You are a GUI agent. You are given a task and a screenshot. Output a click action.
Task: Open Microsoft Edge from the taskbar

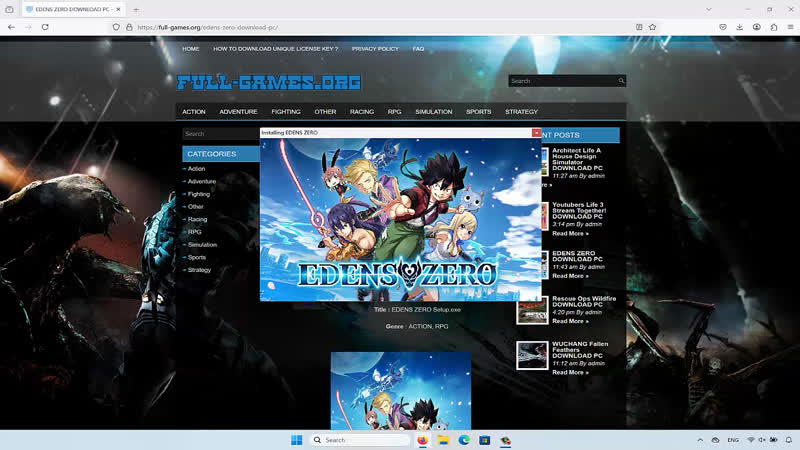(464, 440)
